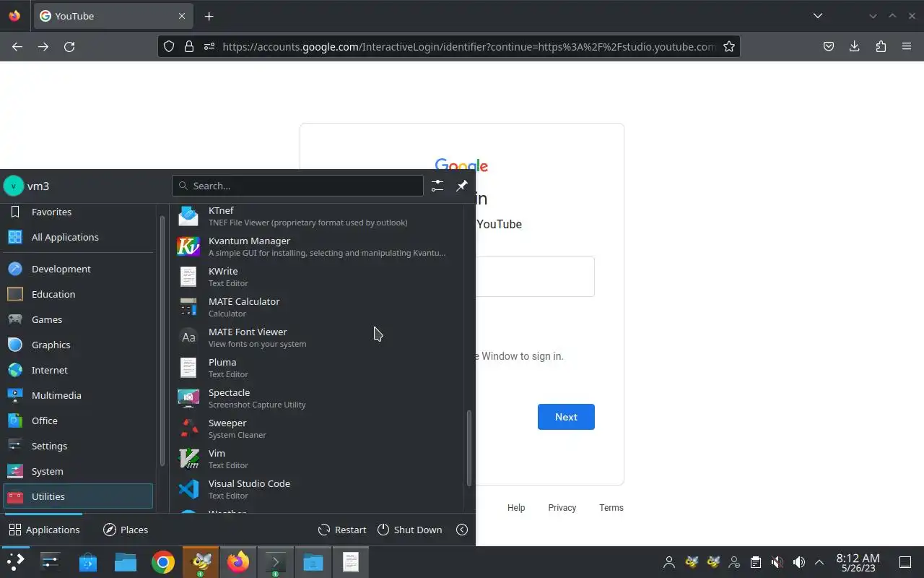Open the Help link
The height and width of the screenshot is (578, 924).
coord(516,508)
